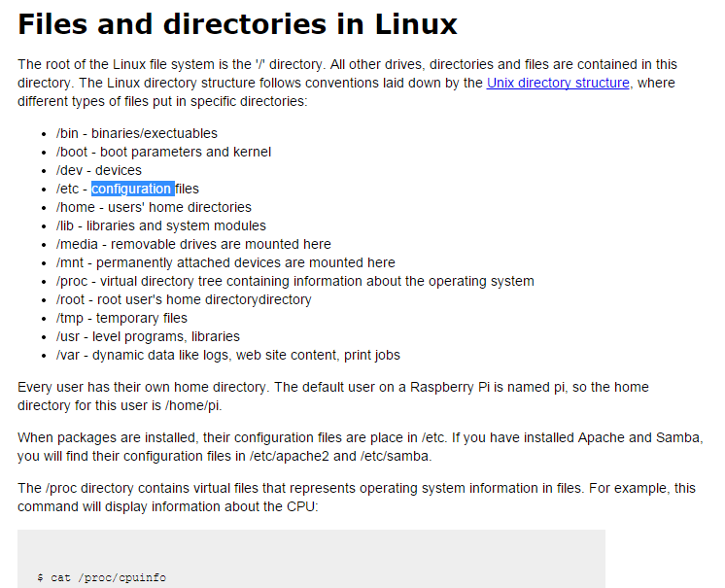Click the /home/pi text in paragraph
Image resolution: width=725 pixels, height=588 pixels.
193,405
